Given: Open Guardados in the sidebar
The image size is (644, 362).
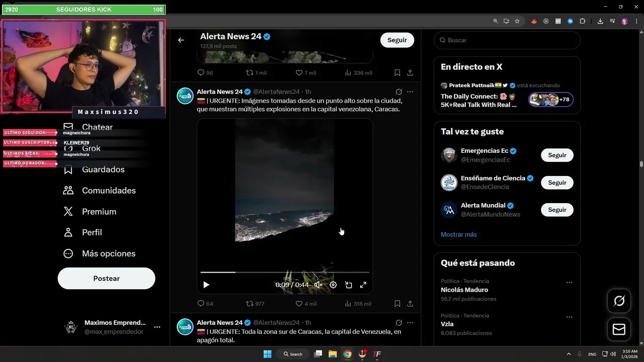Looking at the screenshot, I should point(94,169).
